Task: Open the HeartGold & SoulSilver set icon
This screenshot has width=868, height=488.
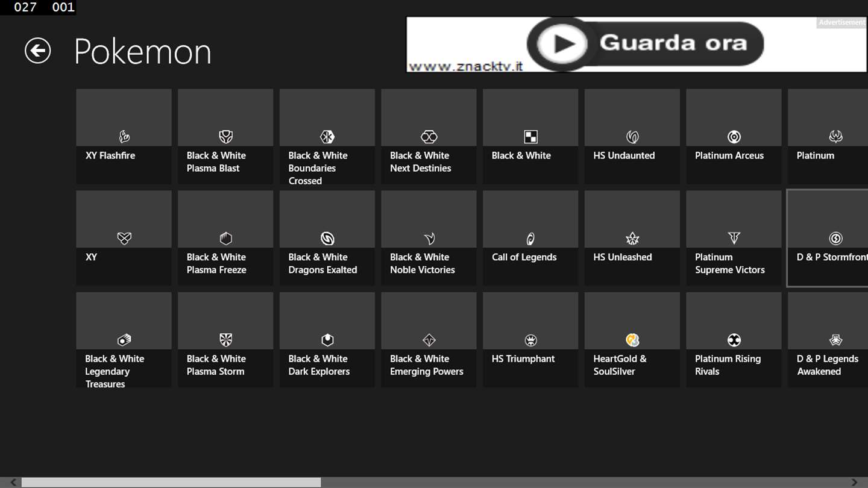Action: click(632, 340)
